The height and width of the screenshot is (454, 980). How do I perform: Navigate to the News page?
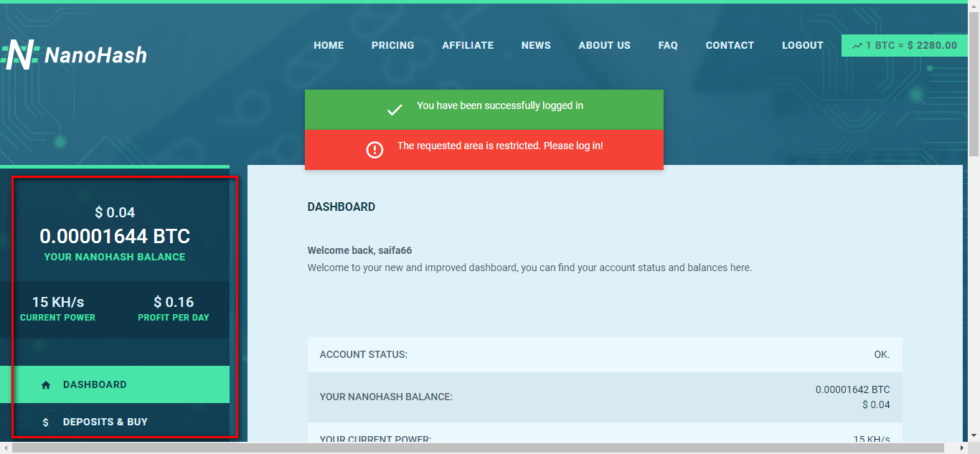tap(536, 45)
